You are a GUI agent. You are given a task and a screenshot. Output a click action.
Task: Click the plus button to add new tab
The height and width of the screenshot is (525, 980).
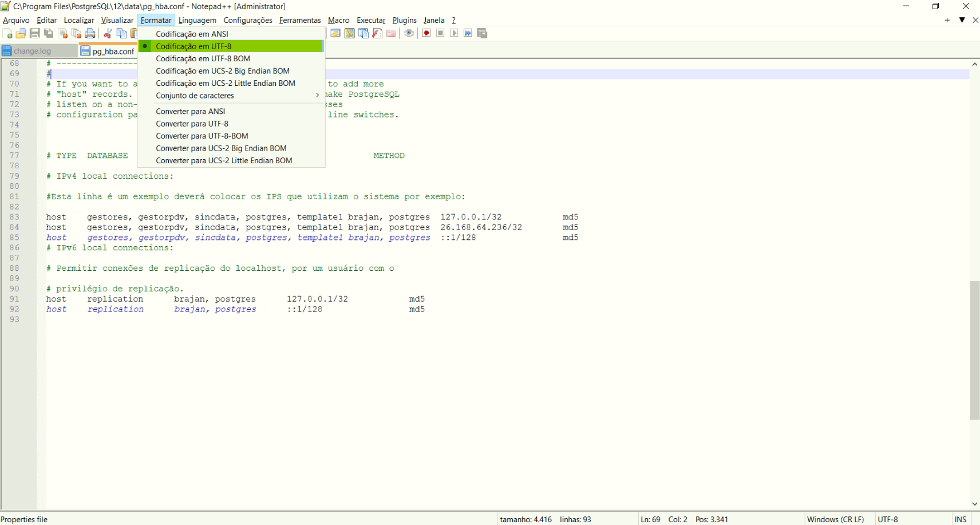pyautogui.click(x=947, y=20)
